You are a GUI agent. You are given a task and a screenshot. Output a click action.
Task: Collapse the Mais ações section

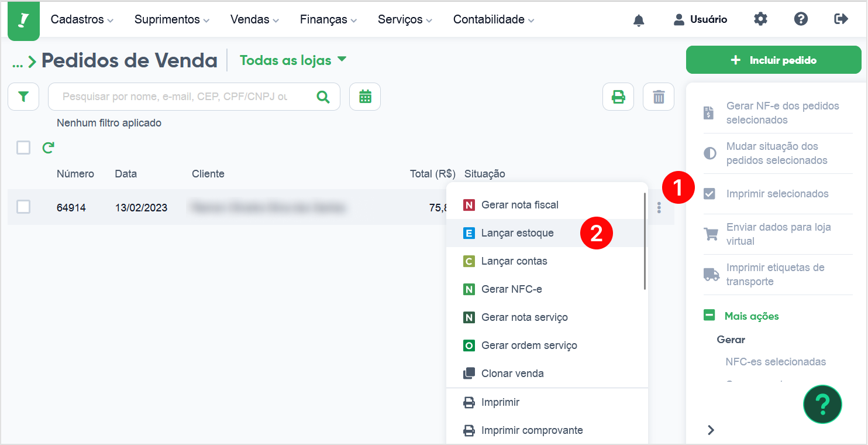[x=709, y=316]
